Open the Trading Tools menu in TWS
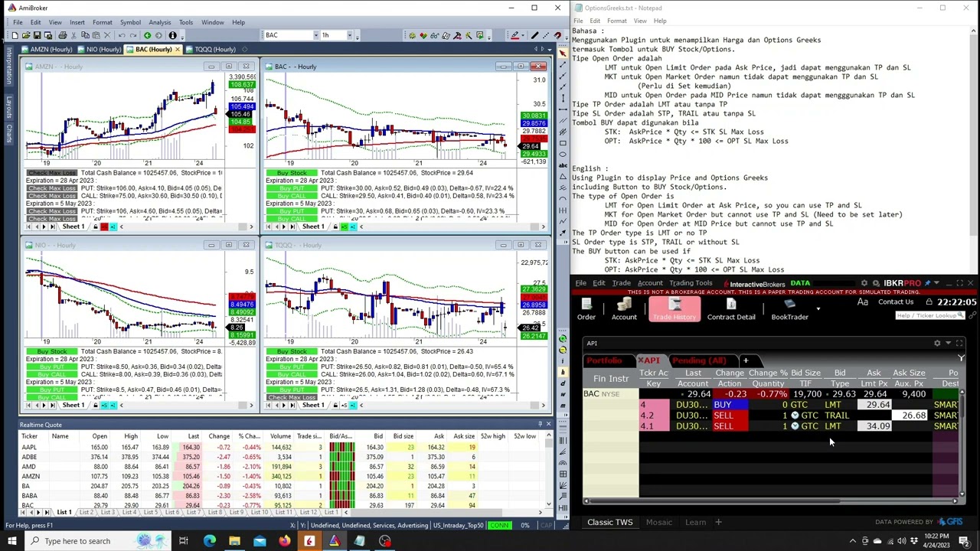The image size is (980, 551). click(691, 283)
